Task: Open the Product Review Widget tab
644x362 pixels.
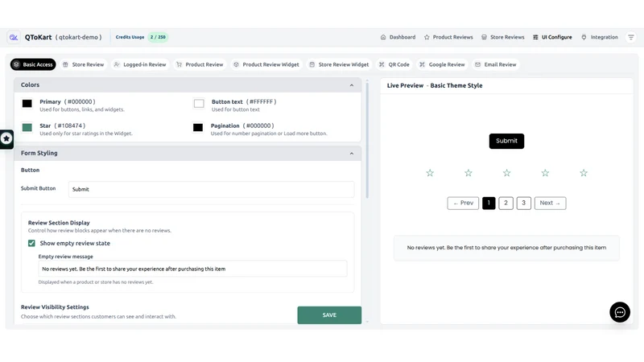Action: click(266, 64)
